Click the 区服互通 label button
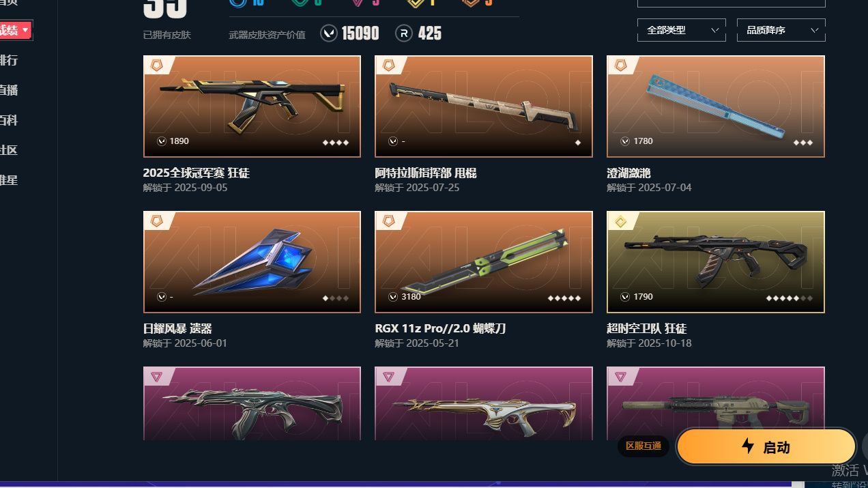Viewport: 868px width, 488px height. (643, 446)
